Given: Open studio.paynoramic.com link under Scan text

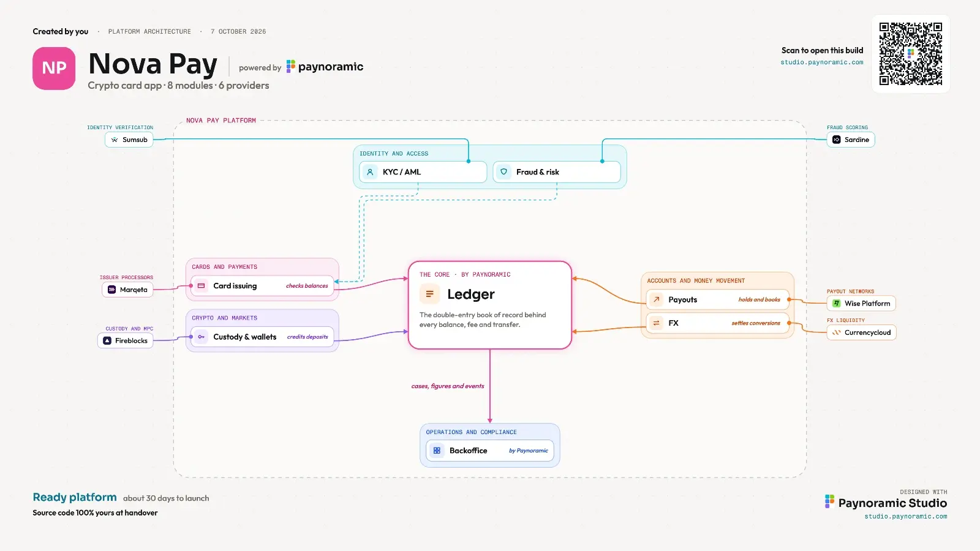Looking at the screenshot, I should coord(821,62).
